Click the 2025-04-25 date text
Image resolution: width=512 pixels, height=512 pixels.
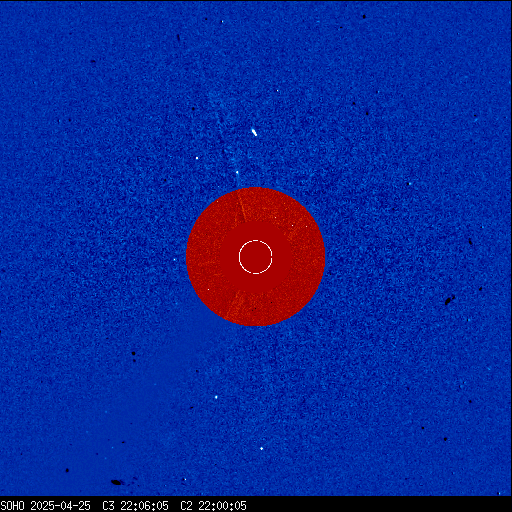tap(60, 506)
